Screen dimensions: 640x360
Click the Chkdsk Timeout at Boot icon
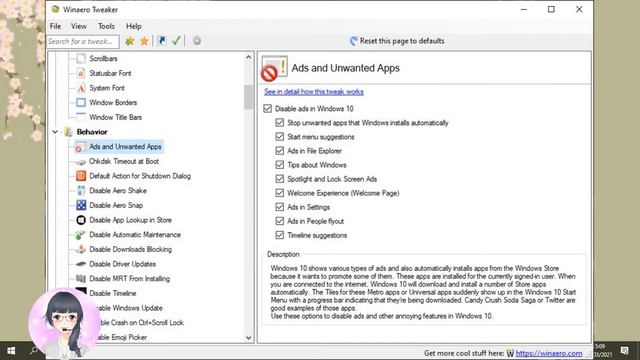coord(81,162)
